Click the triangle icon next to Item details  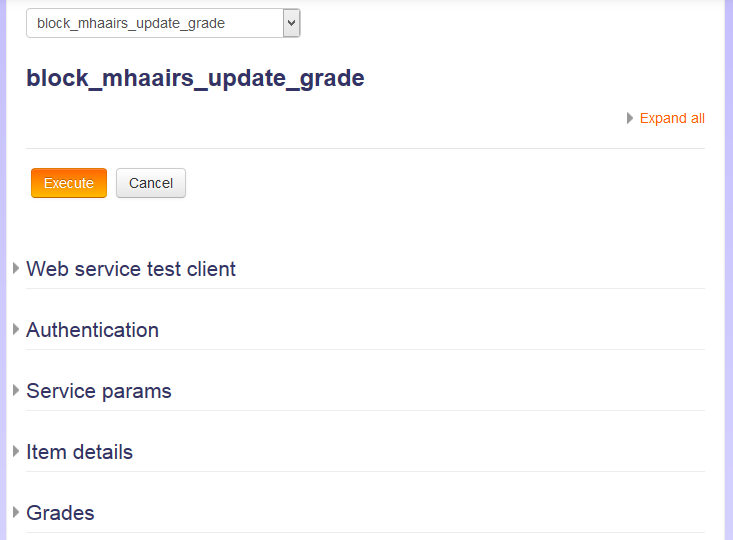(x=16, y=451)
